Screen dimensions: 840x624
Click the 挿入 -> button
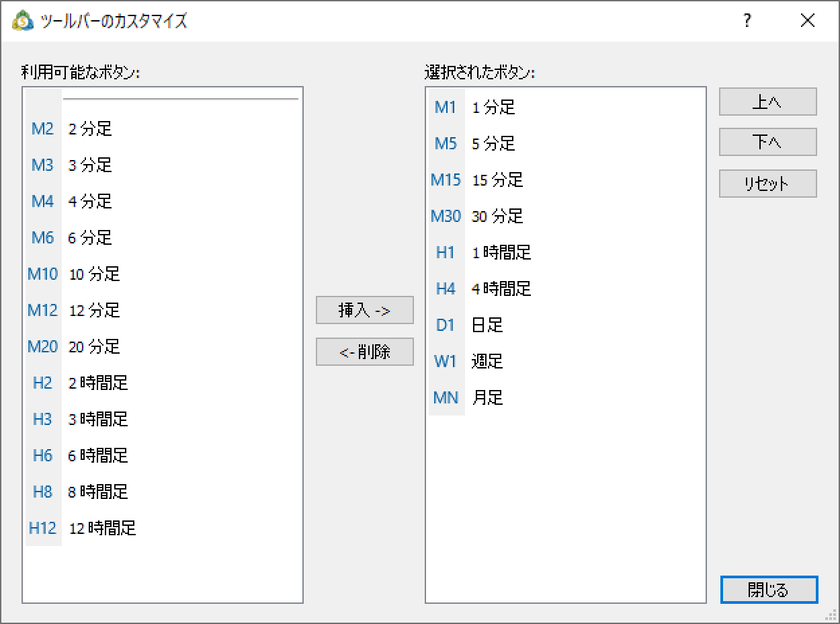(365, 311)
